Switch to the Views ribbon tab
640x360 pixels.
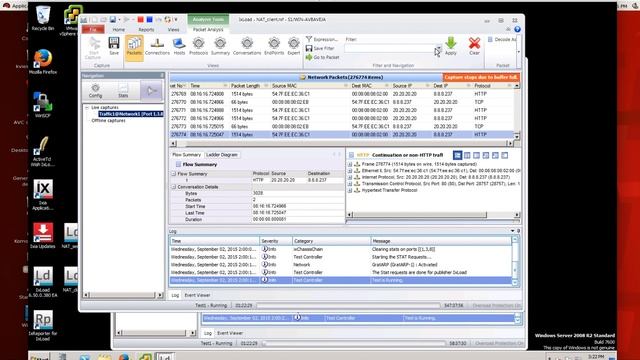[173, 29]
